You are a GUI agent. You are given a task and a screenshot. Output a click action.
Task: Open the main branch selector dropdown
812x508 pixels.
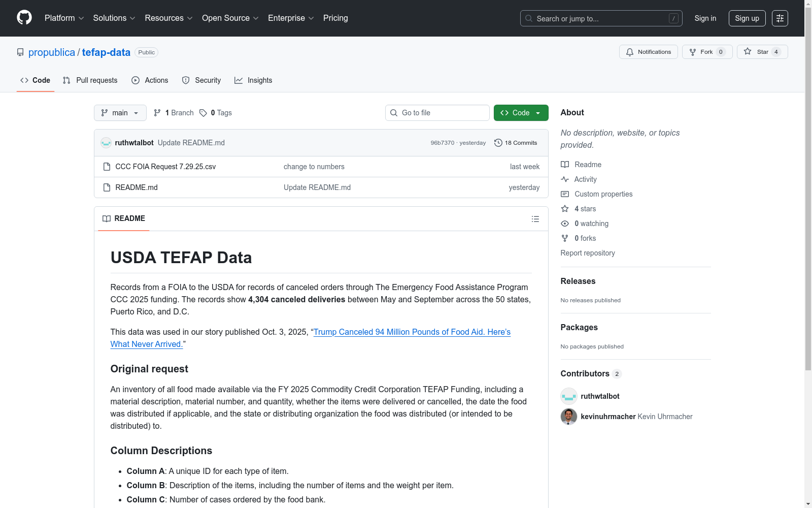coord(120,113)
